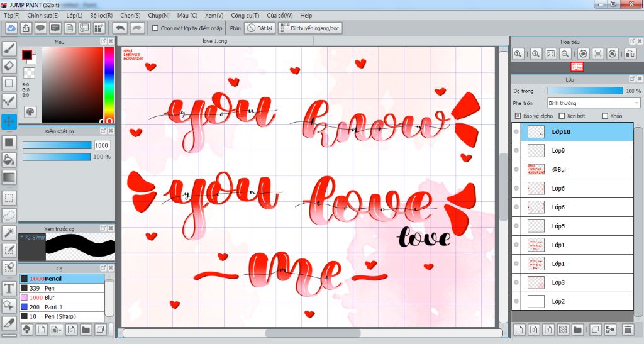Toggle visibility of Lớp10 layer
Image resolution: width=644 pixels, height=344 pixels.
pyautogui.click(x=516, y=132)
